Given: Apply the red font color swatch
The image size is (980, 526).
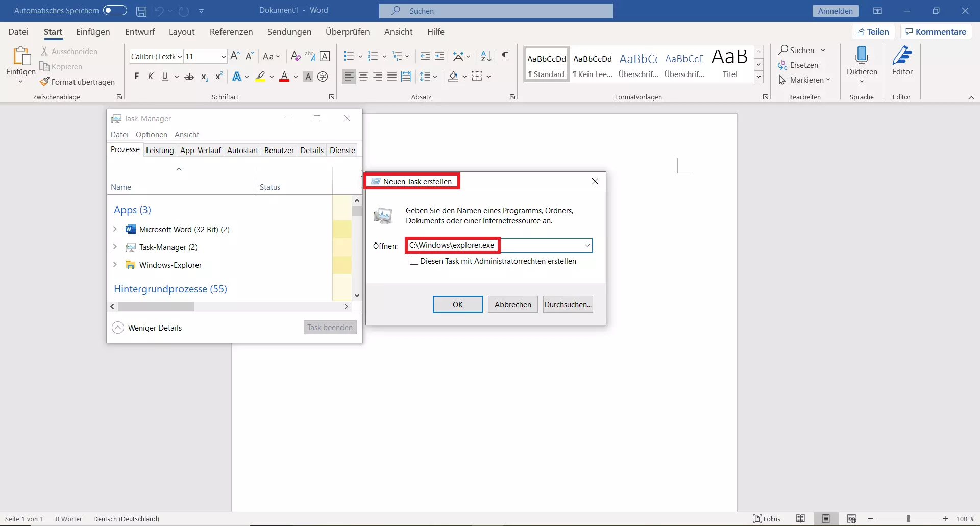Looking at the screenshot, I should point(285,77).
